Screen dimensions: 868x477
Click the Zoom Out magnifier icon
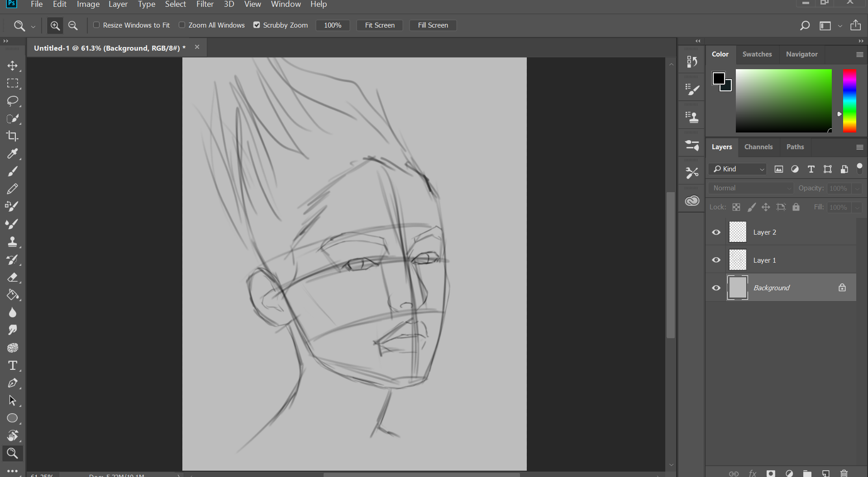click(x=73, y=26)
